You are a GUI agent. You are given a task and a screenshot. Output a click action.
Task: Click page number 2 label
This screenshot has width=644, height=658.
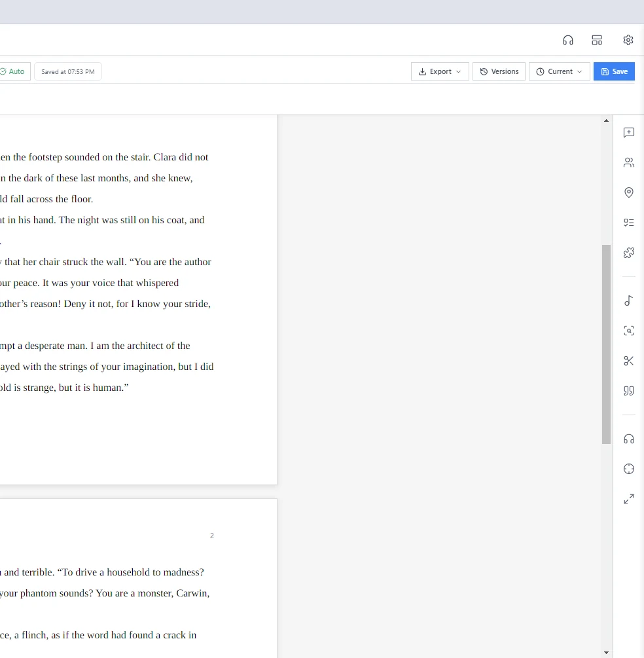point(212,536)
